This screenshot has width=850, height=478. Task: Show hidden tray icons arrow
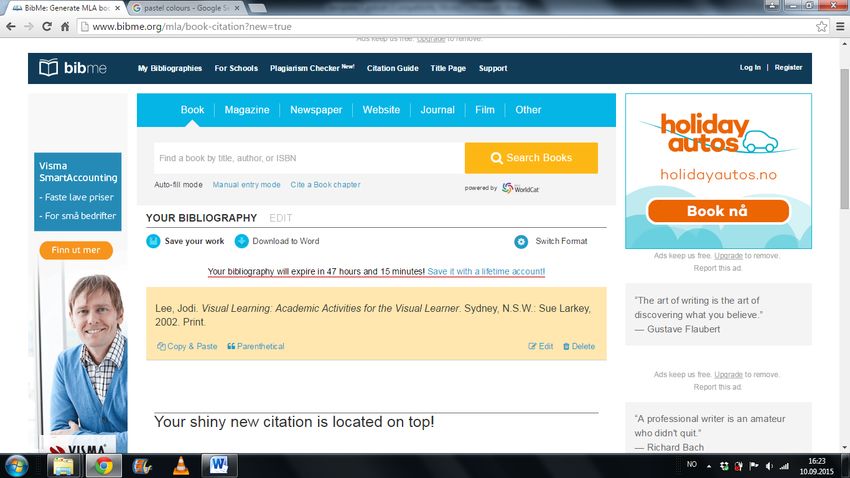tap(709, 466)
